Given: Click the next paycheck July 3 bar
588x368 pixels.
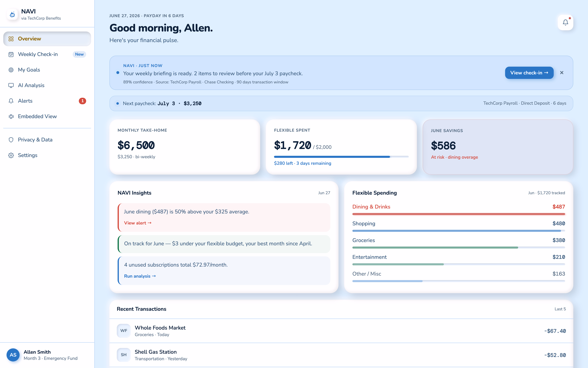Looking at the screenshot, I should click(341, 103).
